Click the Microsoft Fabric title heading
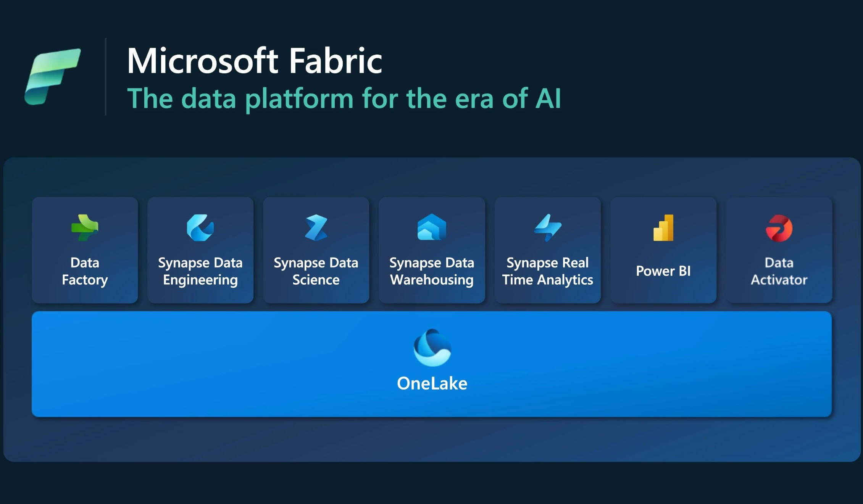This screenshot has height=504, width=863. pos(255,61)
